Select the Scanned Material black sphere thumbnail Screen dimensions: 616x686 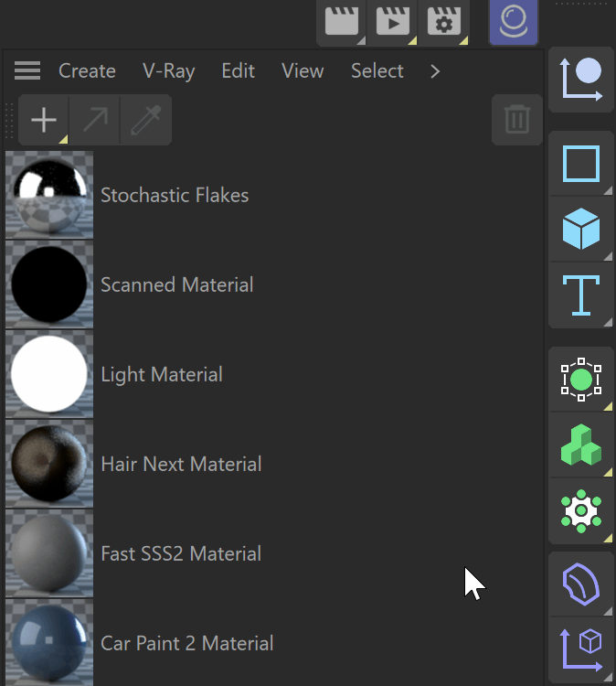tap(49, 284)
